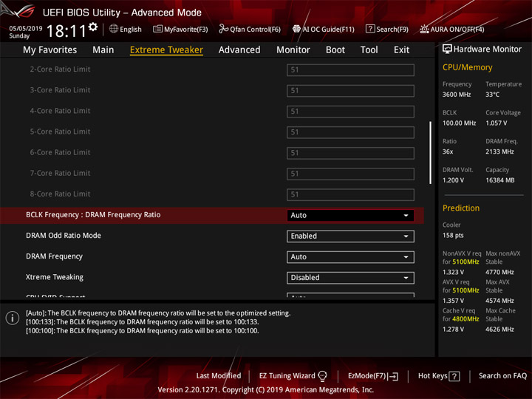
Task: Open Search on FAQ
Action: (502, 375)
